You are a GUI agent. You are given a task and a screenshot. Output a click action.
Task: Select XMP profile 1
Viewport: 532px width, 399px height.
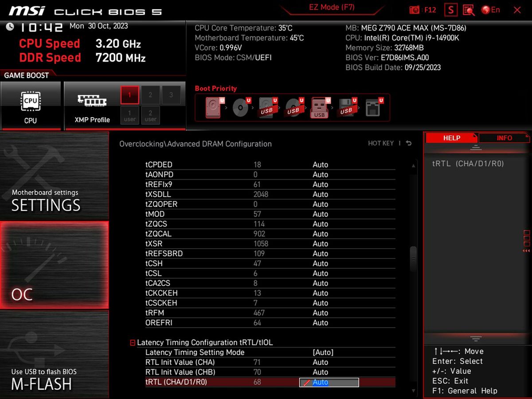coord(130,95)
